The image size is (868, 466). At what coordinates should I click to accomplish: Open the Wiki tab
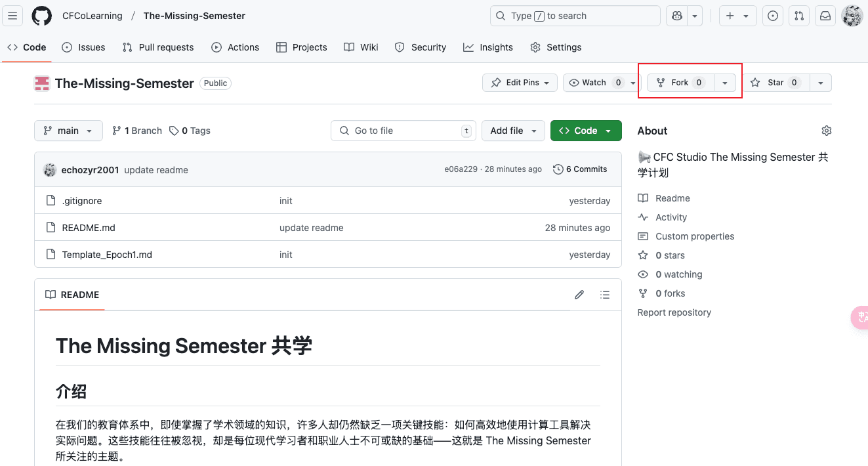[x=362, y=47]
